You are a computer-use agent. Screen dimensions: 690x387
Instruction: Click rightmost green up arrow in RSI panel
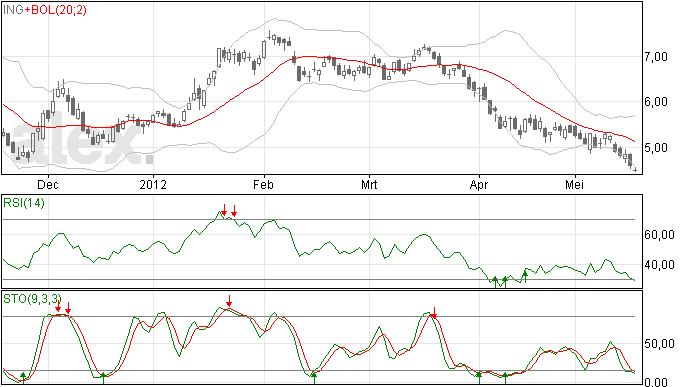525,276
